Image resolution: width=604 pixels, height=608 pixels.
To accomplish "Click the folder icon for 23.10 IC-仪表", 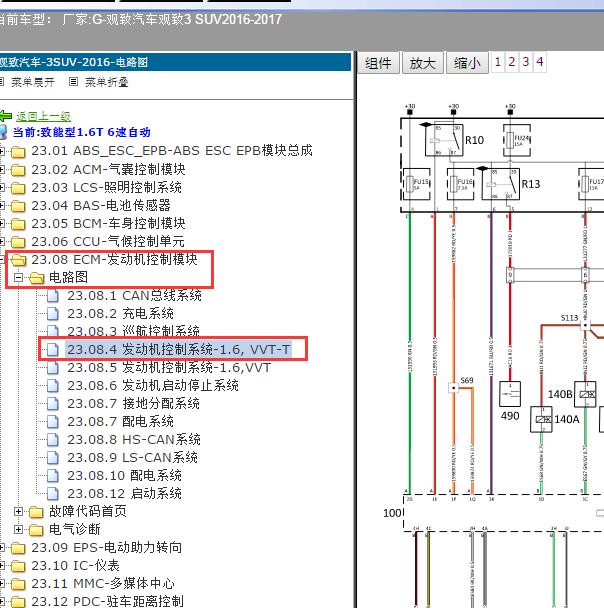I will click(x=18, y=566).
